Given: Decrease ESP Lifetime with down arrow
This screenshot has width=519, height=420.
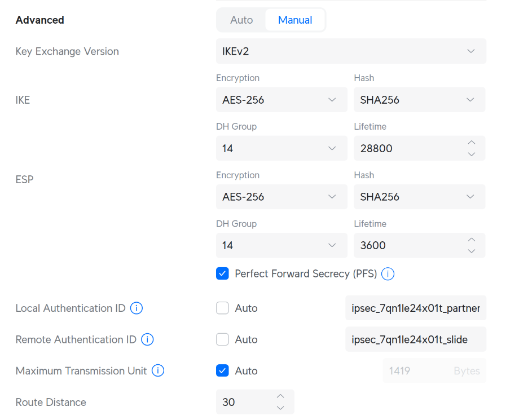Looking at the screenshot, I should 472,251.
